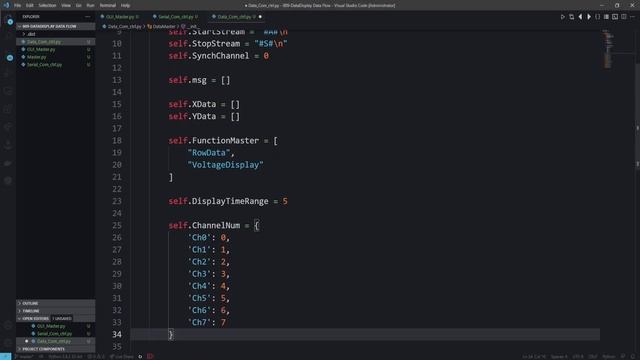
Task: Start Live Share from status bar
Action: 122,356
